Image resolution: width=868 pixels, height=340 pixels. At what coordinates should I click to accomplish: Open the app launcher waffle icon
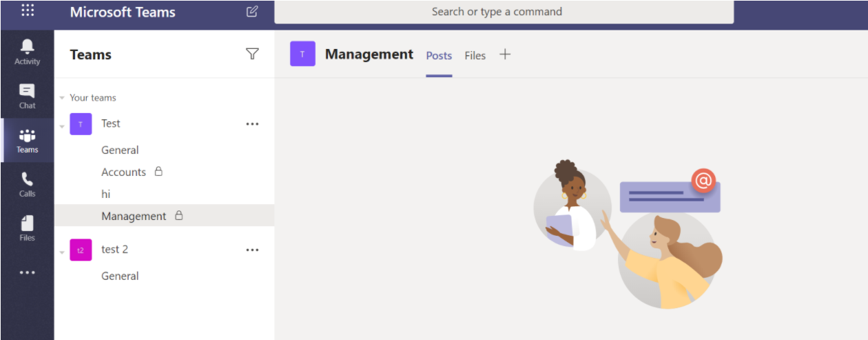[28, 10]
